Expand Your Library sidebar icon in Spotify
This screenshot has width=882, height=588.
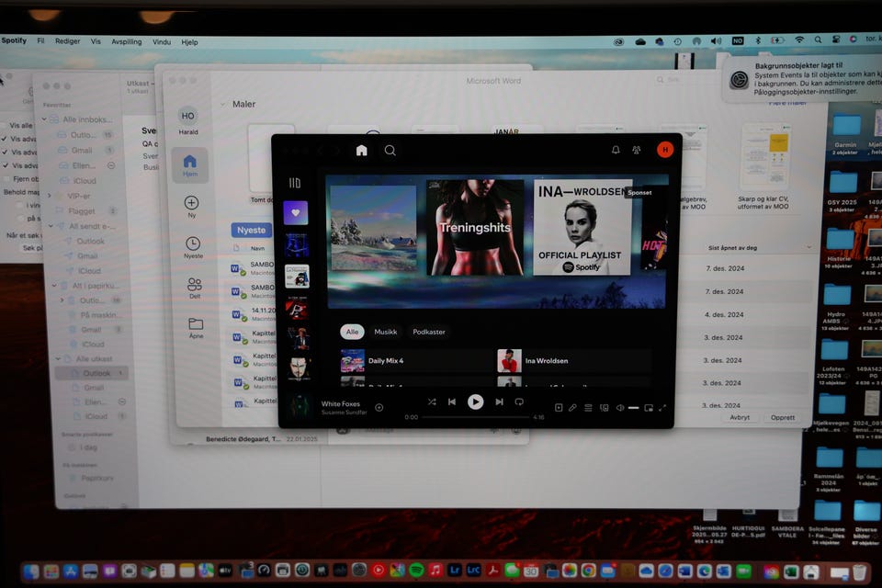(295, 183)
